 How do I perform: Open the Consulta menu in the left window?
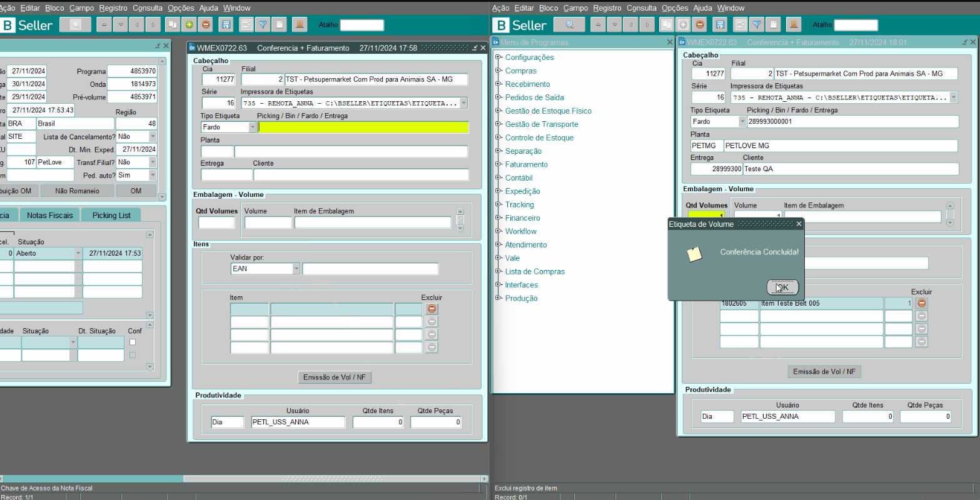coord(148,8)
